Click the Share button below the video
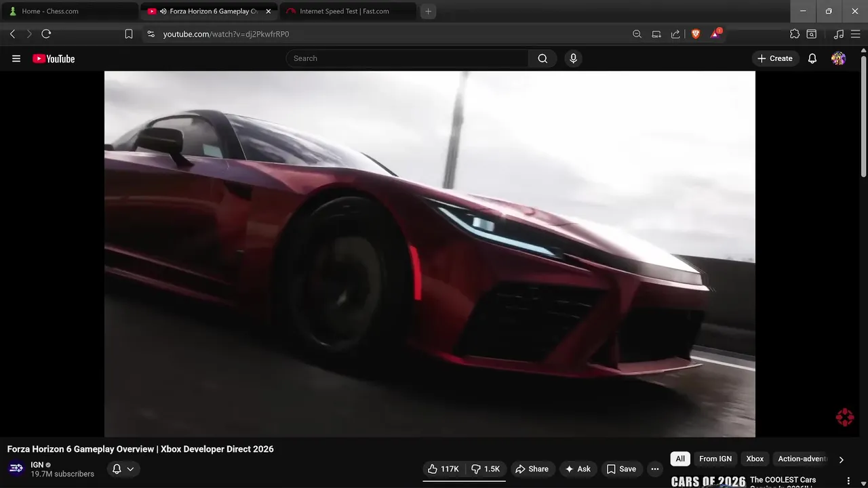 [x=532, y=469]
